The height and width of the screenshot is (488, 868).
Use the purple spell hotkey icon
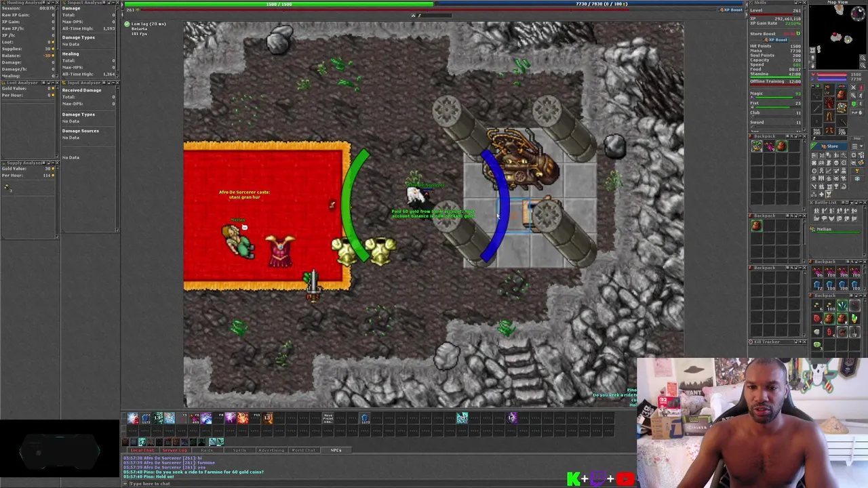tap(230, 418)
